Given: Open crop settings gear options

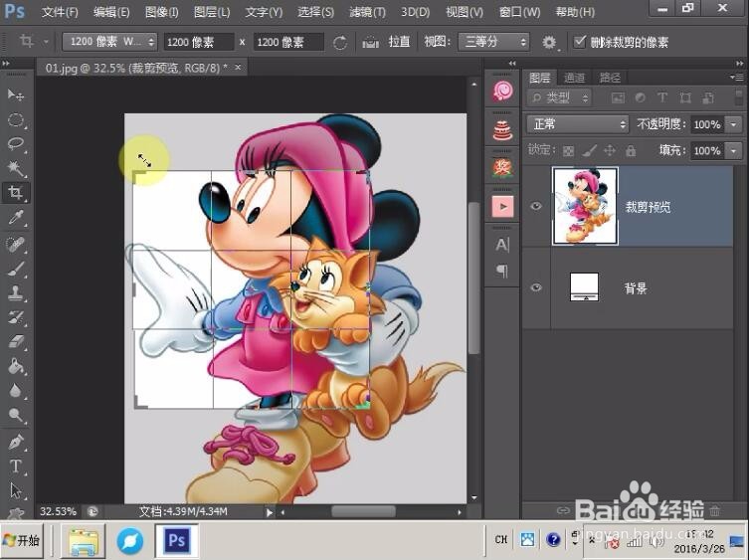Looking at the screenshot, I should tap(549, 43).
